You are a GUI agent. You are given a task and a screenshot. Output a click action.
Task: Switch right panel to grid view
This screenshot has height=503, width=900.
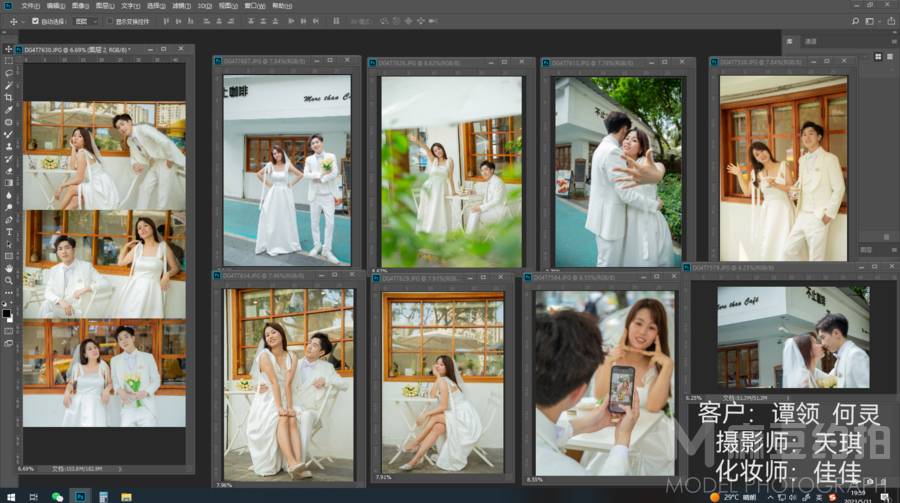pos(878,56)
